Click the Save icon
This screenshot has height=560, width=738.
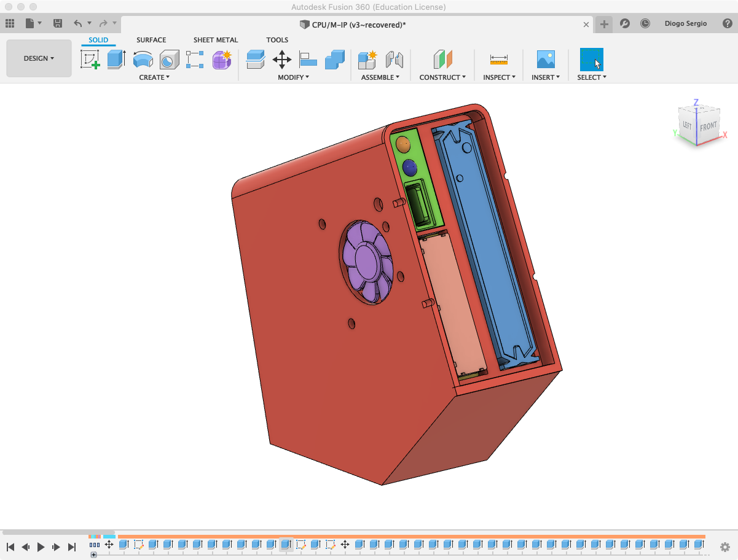pos(58,23)
